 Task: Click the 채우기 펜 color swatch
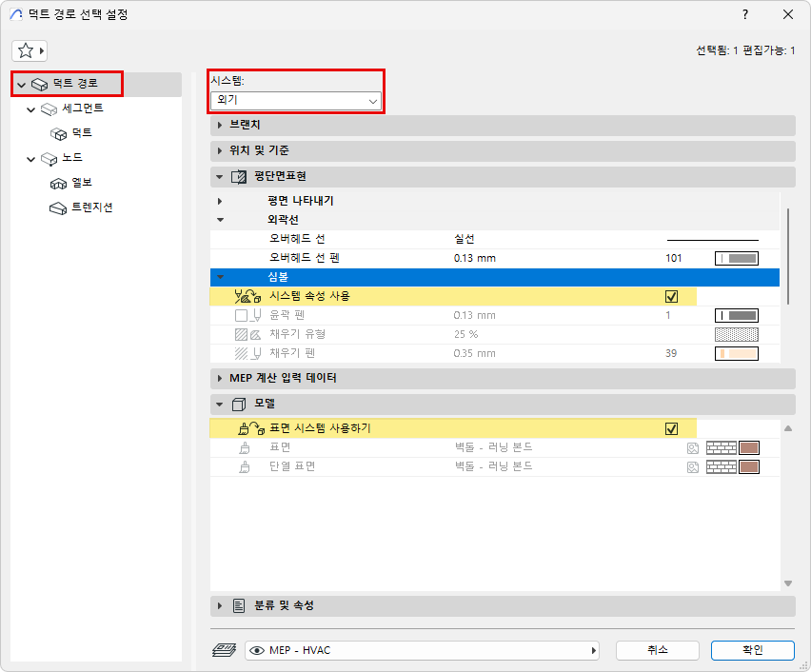[737, 354]
